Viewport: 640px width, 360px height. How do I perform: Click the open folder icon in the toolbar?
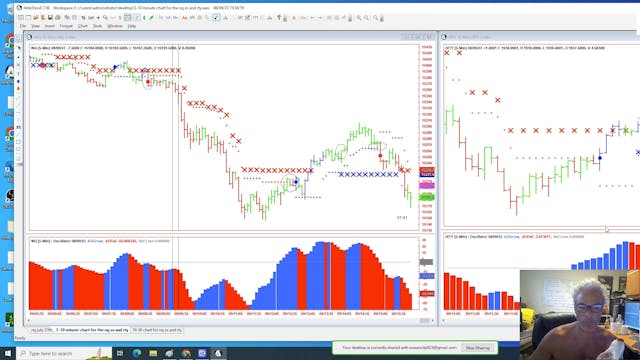click(36, 18)
